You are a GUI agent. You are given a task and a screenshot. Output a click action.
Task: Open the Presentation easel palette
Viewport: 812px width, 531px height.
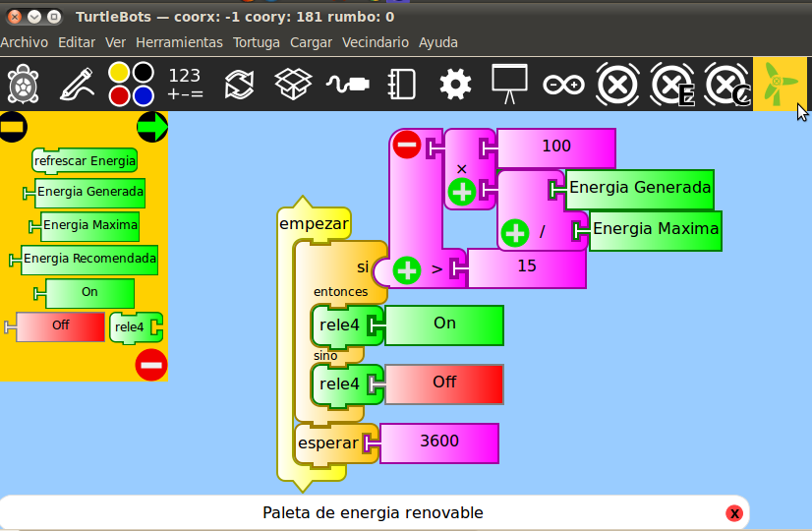pos(509,84)
